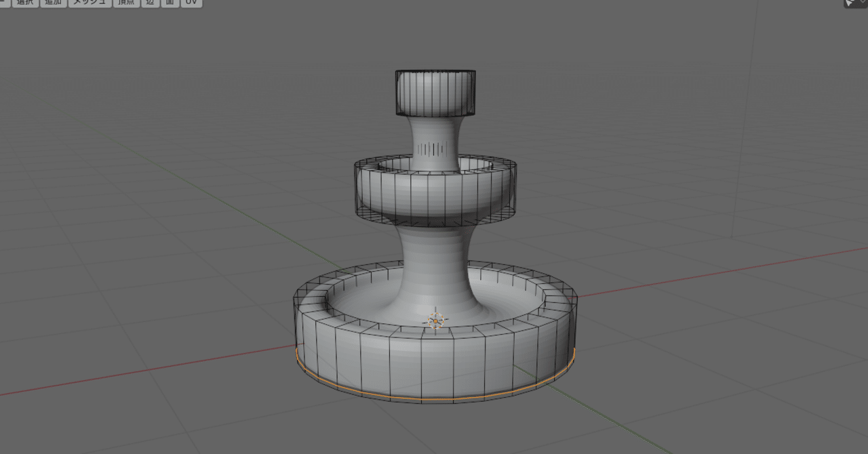Open the 辺 (Edge) menu
This screenshot has height=454, width=868.
(x=149, y=3)
